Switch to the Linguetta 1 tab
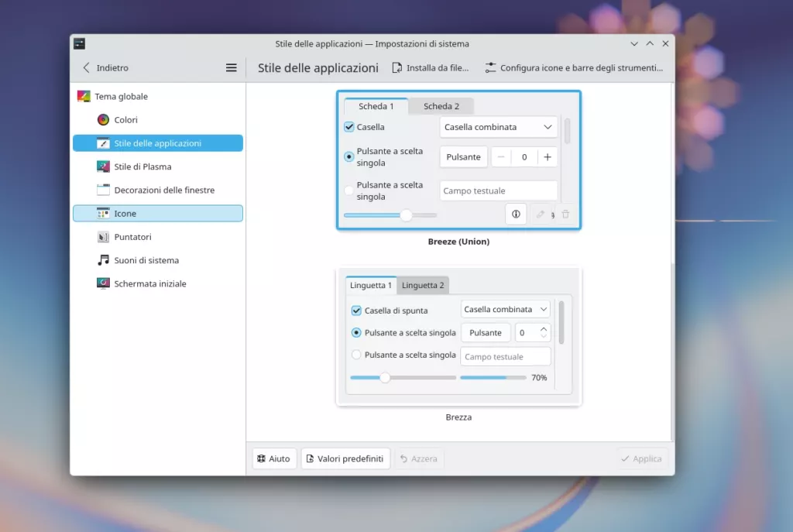The width and height of the screenshot is (793, 532). (x=371, y=285)
